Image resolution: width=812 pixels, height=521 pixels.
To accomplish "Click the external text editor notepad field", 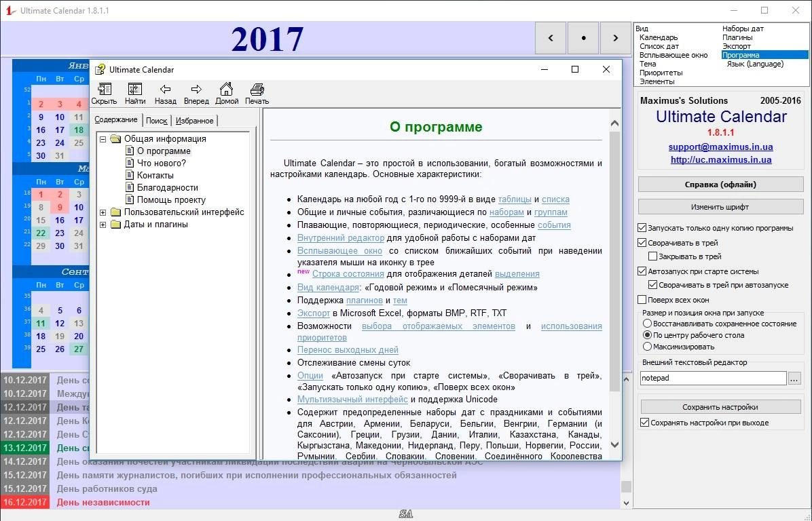I will pos(713,379).
